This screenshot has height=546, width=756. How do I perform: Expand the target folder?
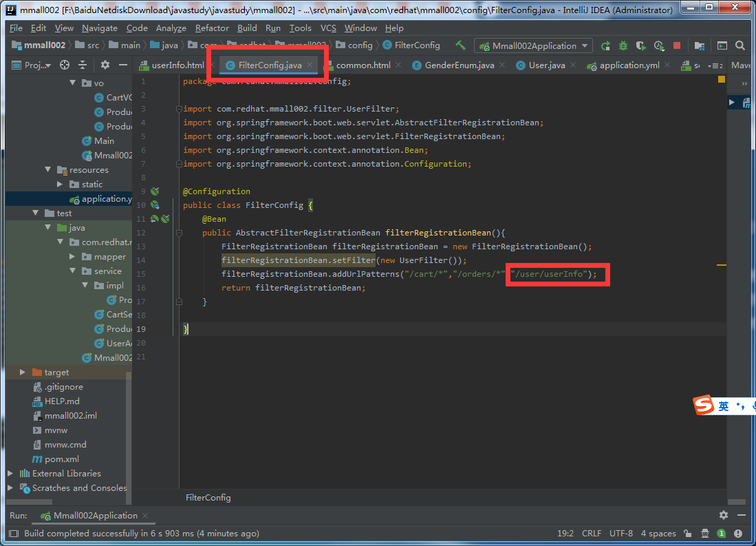(23, 372)
